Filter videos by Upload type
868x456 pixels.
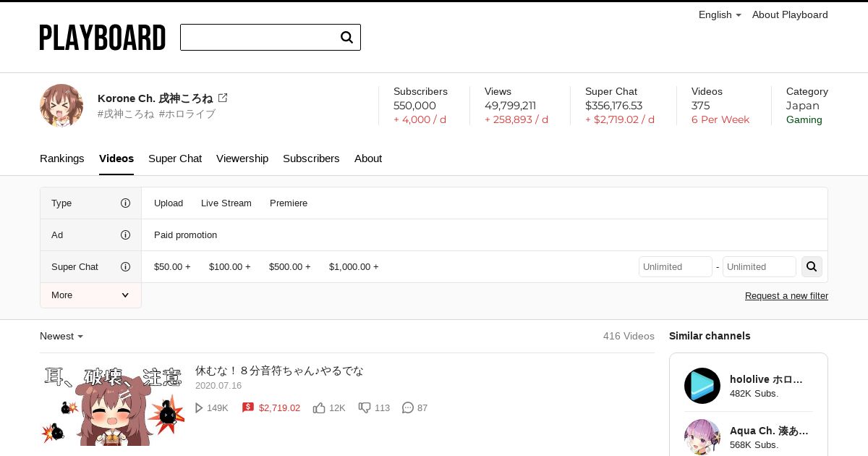[169, 203]
